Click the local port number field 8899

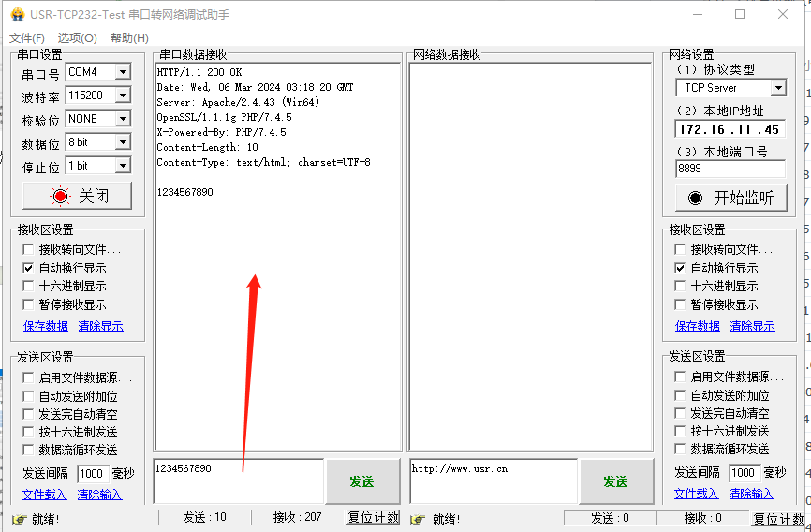coord(730,169)
